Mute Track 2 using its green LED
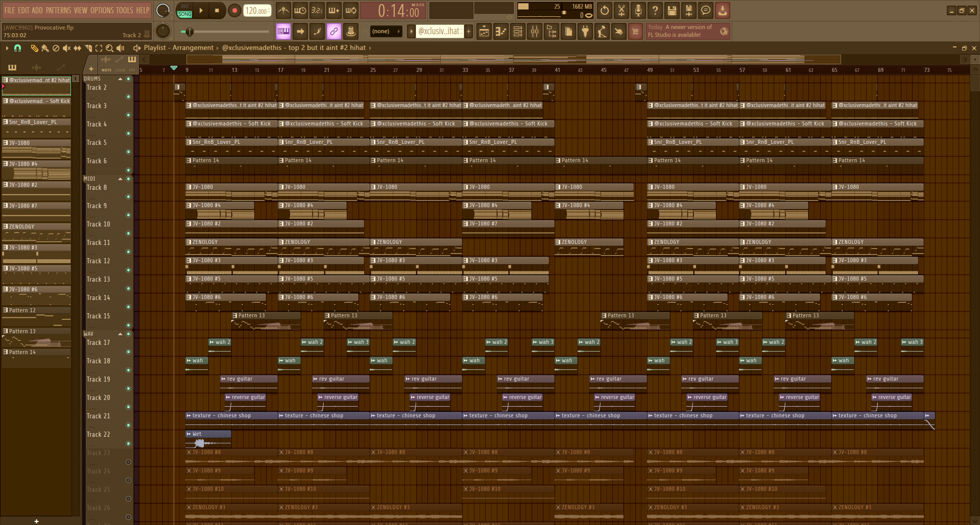 pos(128,96)
